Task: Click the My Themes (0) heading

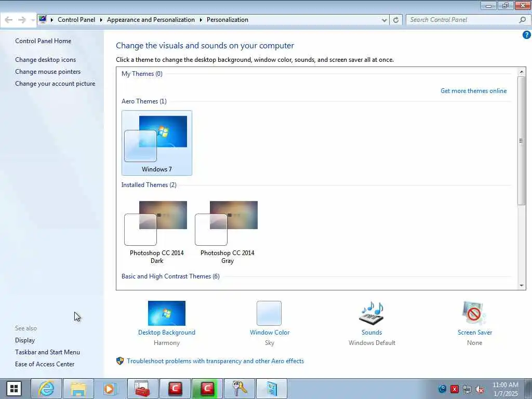Action: point(142,74)
